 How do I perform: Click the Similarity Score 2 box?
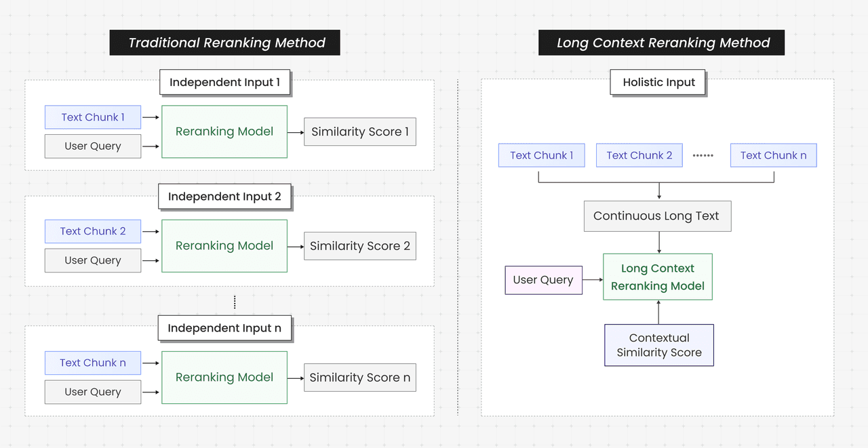click(x=359, y=246)
